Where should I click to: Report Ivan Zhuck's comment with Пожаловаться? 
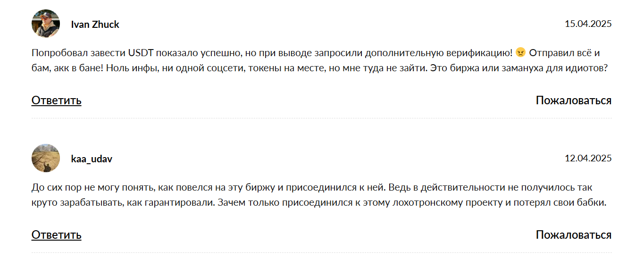tap(574, 100)
